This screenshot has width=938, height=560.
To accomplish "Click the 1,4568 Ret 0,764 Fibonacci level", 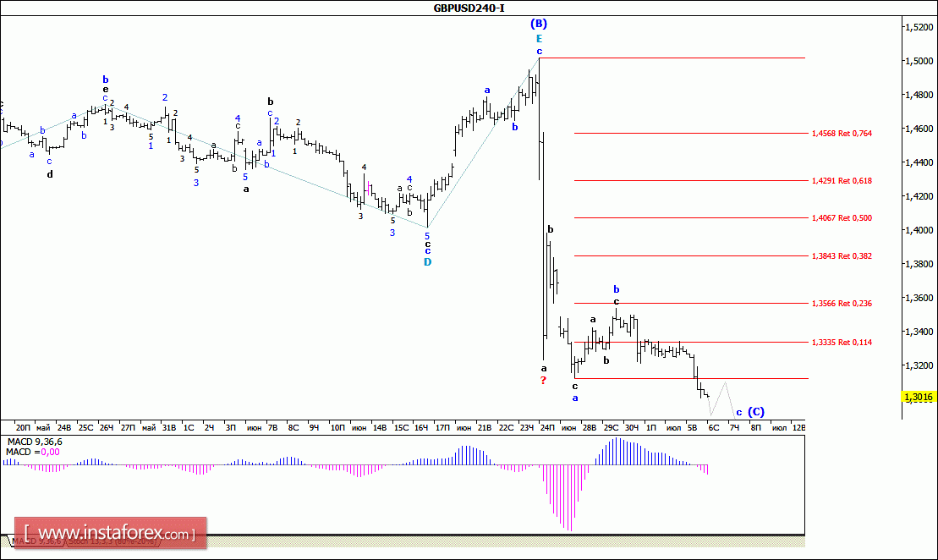I will point(842,134).
